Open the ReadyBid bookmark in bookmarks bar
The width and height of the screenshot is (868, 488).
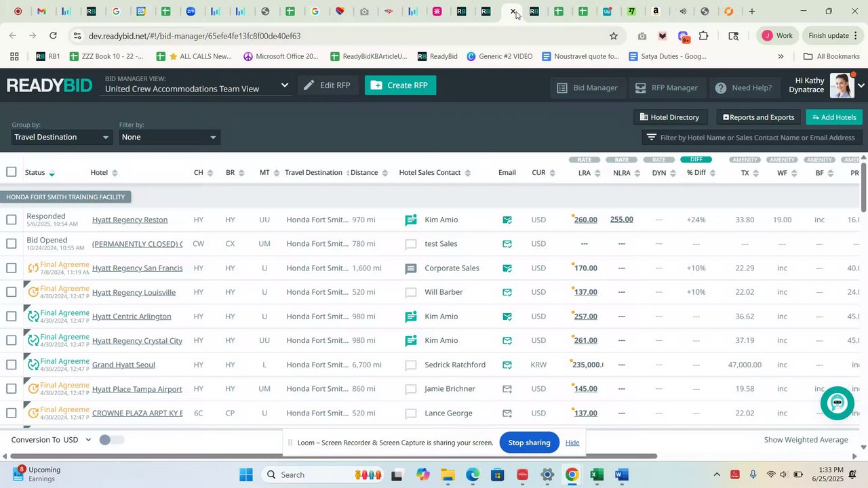(437, 56)
